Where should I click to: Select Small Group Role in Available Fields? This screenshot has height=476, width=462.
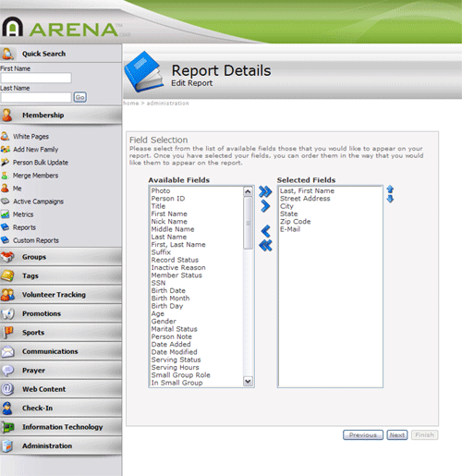(x=197, y=375)
